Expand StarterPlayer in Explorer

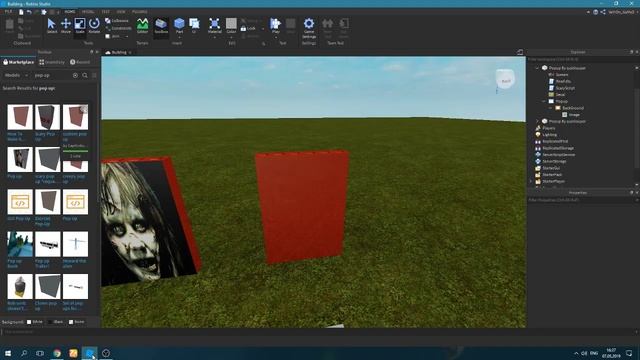[531, 181]
